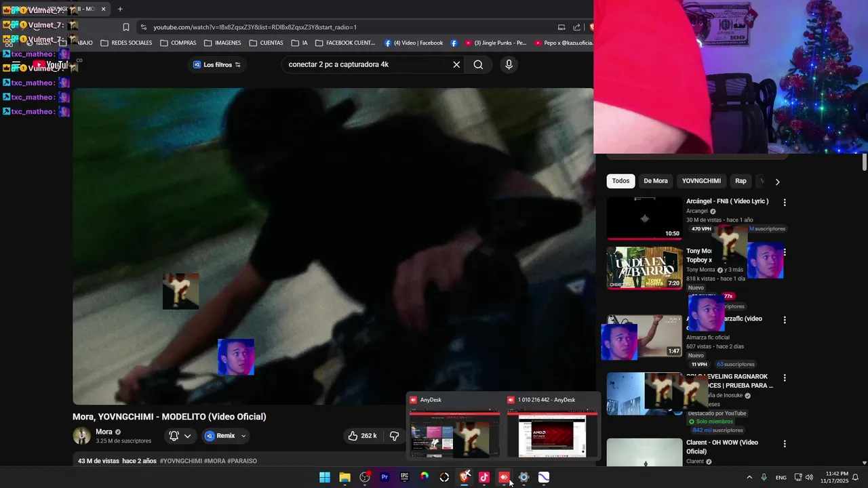Select the Rap filter chip

[x=741, y=181]
